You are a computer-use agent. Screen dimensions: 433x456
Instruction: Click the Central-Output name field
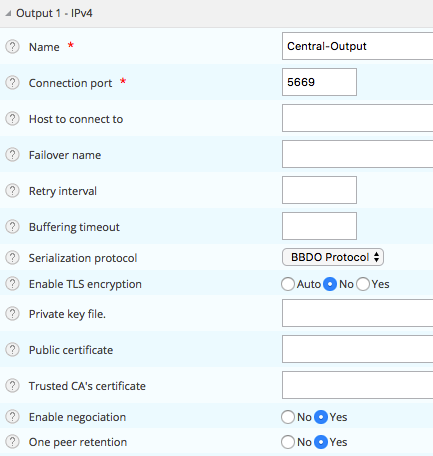point(357,46)
